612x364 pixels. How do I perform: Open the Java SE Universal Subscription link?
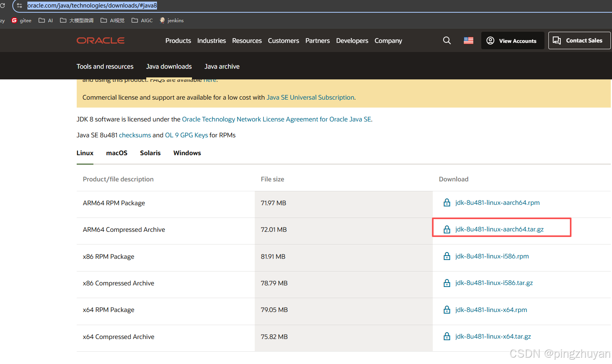point(310,97)
